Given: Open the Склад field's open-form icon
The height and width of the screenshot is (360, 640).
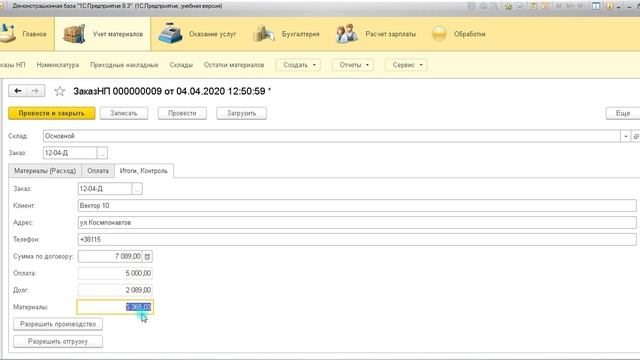Looking at the screenshot, I should click(636, 136).
